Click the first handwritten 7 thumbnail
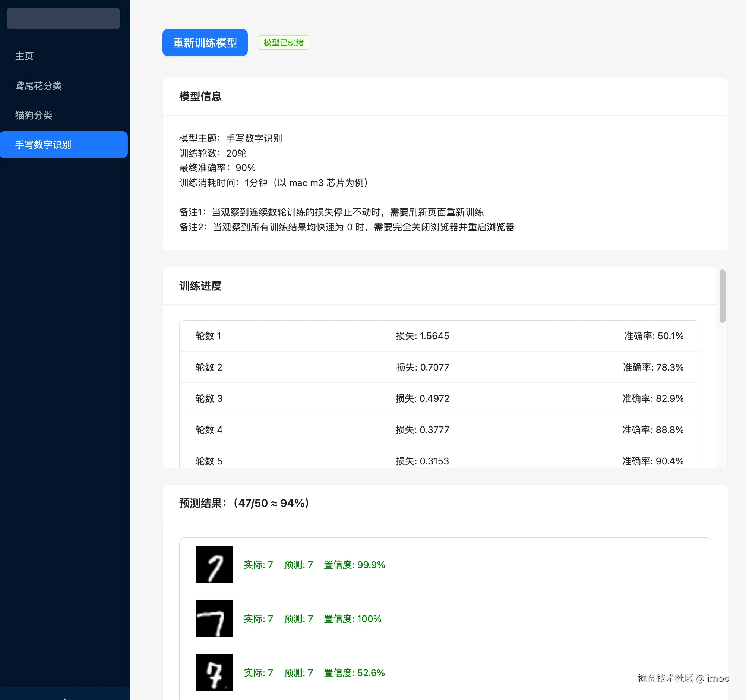 pos(214,564)
